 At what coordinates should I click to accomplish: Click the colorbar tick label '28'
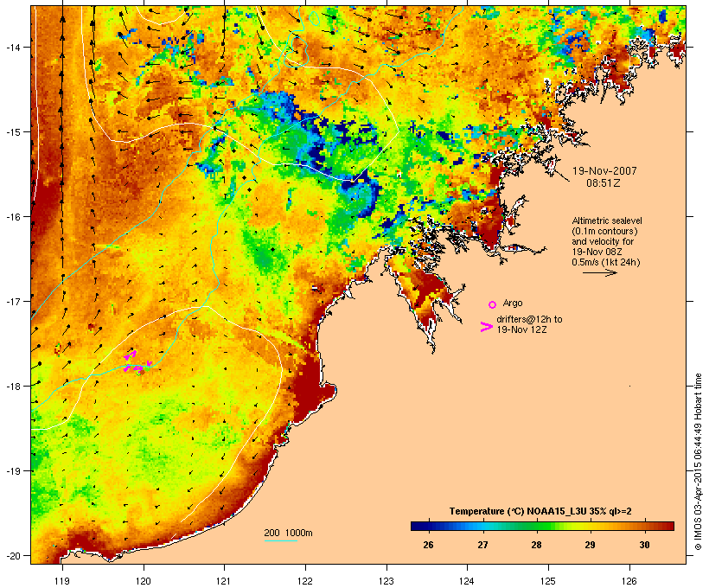pyautogui.click(x=536, y=545)
